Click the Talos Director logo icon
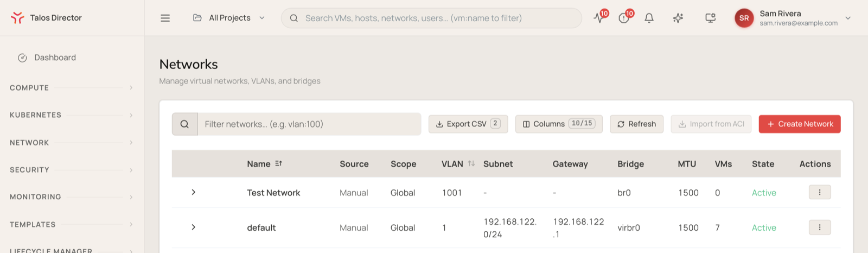Viewport: 868px width, 253px height. tap(17, 18)
